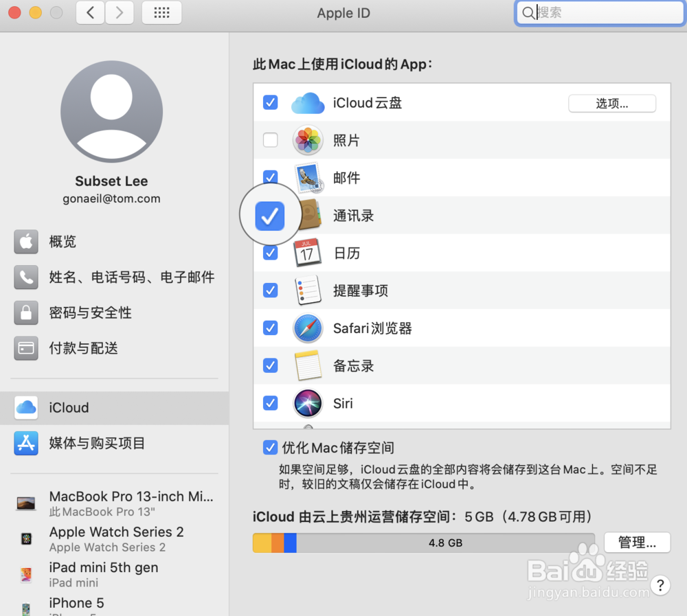This screenshot has height=616, width=687.
Task: Click the orange segment of storage bar
Action: 278,543
